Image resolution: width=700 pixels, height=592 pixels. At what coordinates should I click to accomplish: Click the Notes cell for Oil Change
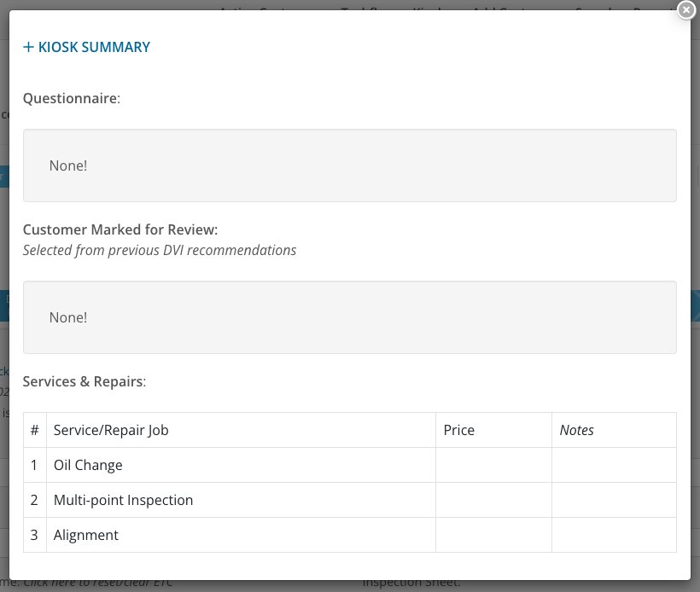tap(614, 465)
